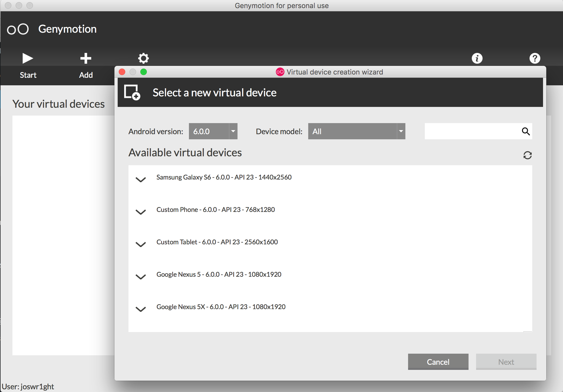Click the Start play icon in toolbar
The width and height of the screenshot is (563, 392).
point(28,58)
